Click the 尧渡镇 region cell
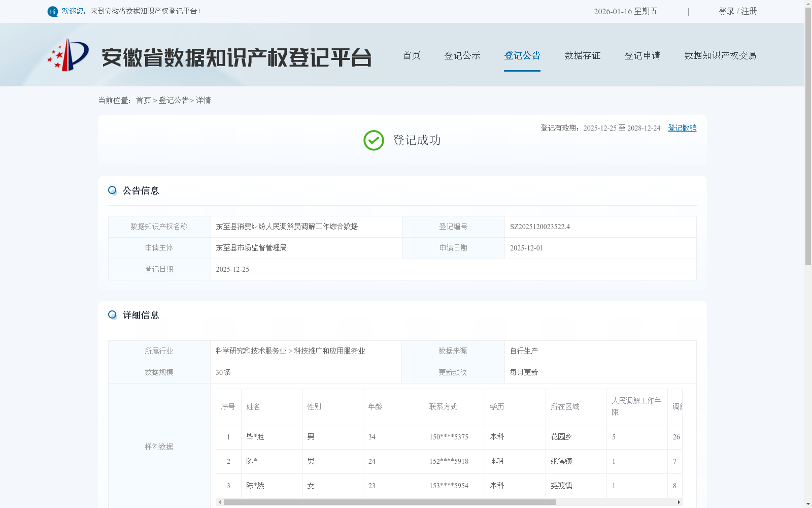Image resolution: width=812 pixels, height=508 pixels. tap(561, 486)
